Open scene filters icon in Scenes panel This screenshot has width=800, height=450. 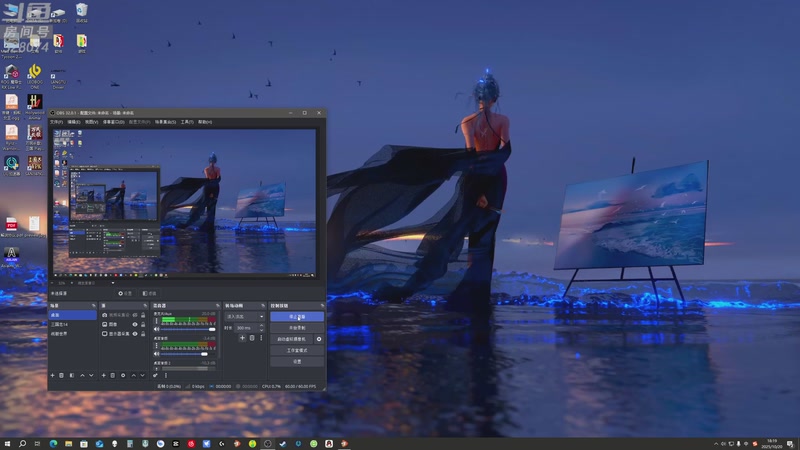[72, 376]
